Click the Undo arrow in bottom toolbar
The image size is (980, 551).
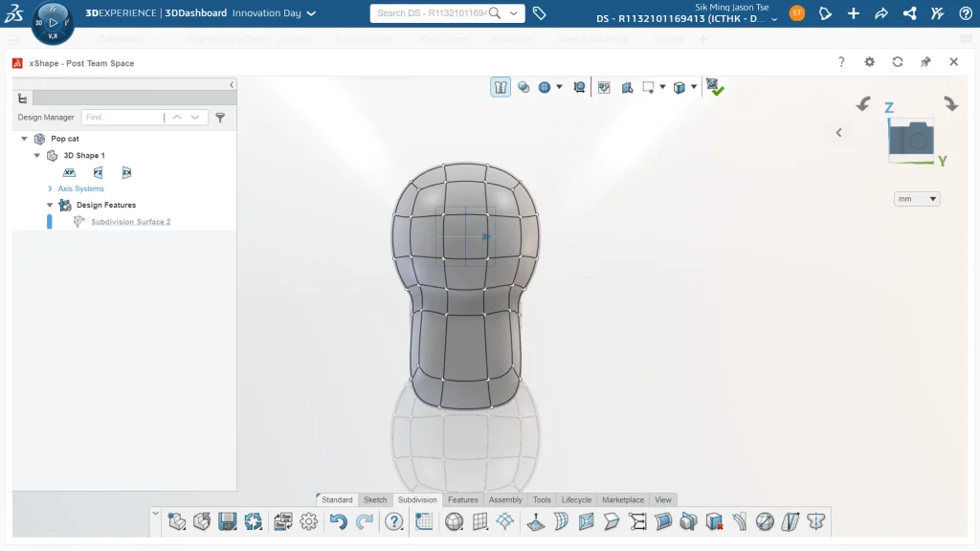click(x=338, y=521)
